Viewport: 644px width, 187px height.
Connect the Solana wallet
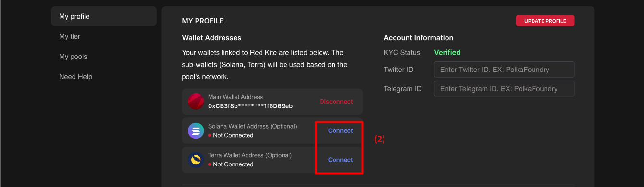click(x=341, y=130)
